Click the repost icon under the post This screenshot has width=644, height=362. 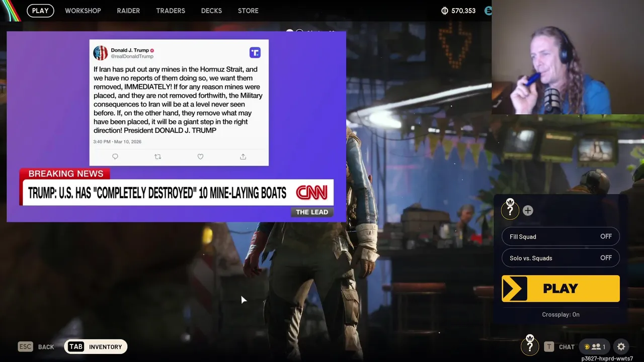157,157
